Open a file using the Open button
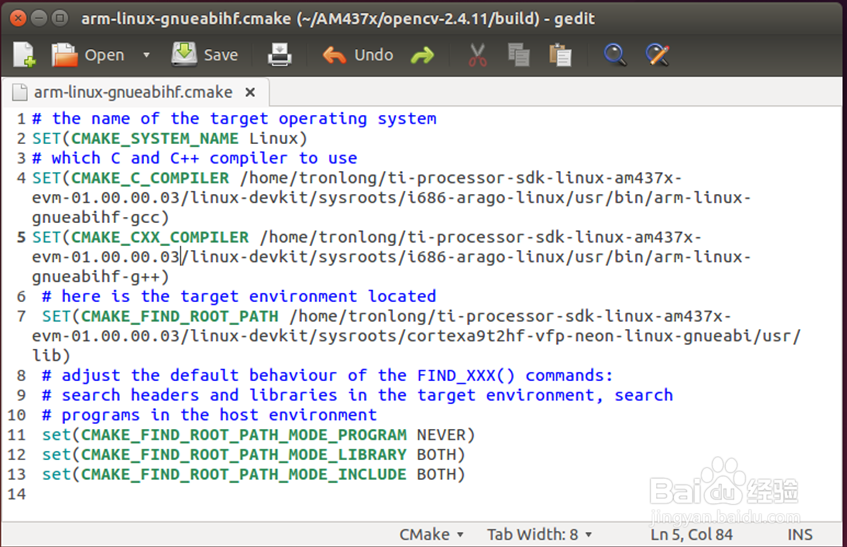 click(x=88, y=55)
